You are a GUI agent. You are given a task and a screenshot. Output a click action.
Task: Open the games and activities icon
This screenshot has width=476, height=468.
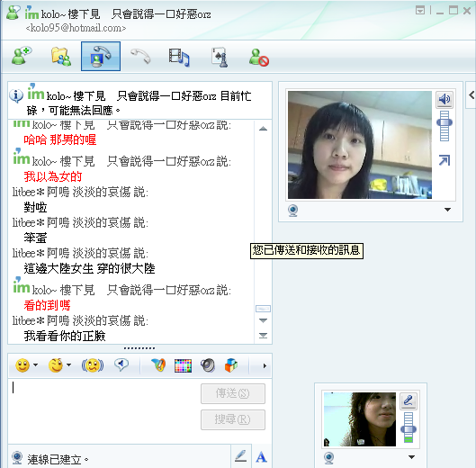coord(220,57)
